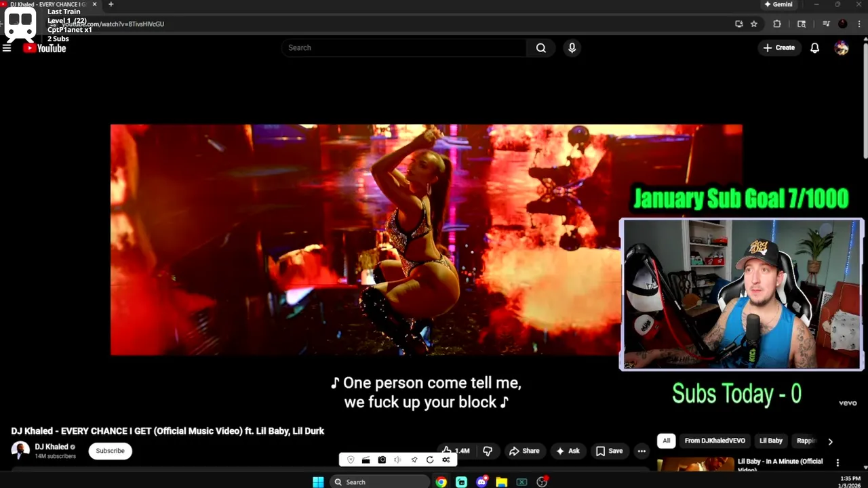868x488 pixels.
Task: Open options for In A Minute video
Action: 837,463
